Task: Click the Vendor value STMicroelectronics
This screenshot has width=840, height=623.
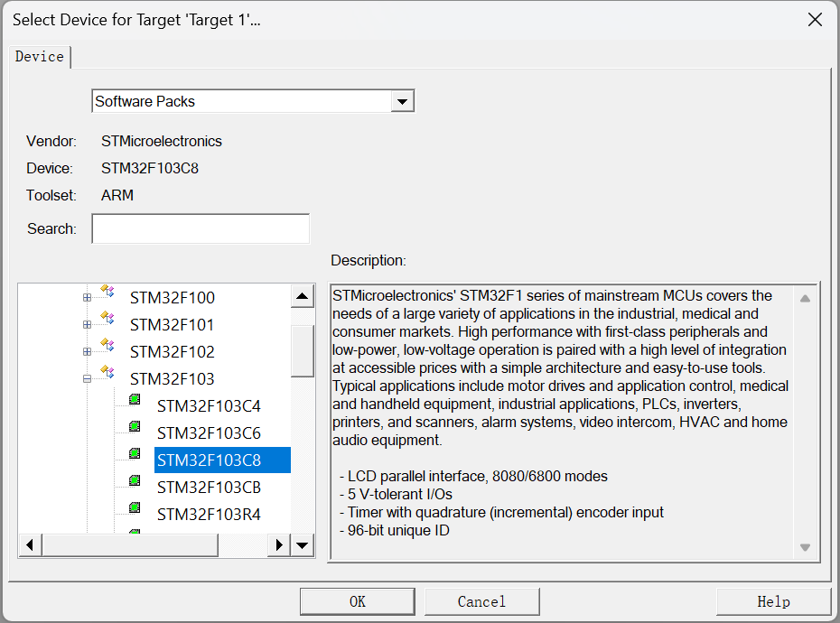Action: [x=162, y=141]
